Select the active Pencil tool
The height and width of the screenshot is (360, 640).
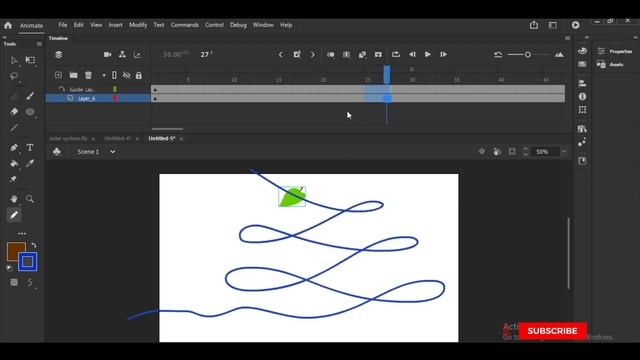[14, 215]
